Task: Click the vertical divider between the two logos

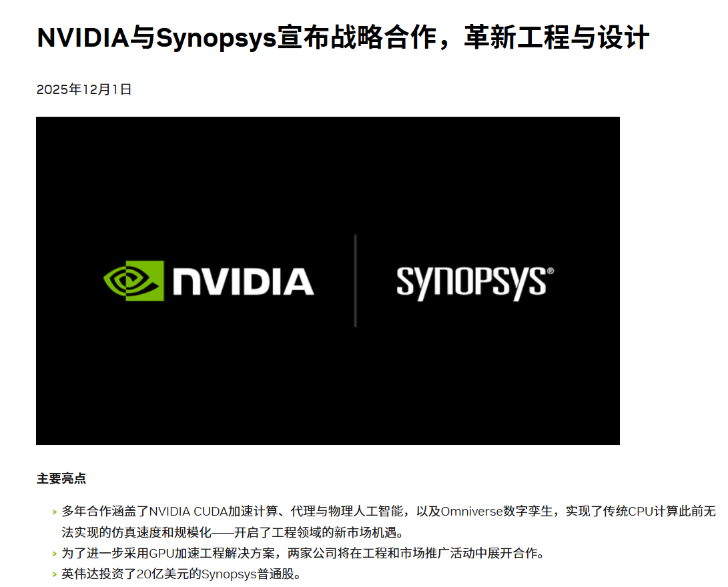Action: click(x=355, y=281)
